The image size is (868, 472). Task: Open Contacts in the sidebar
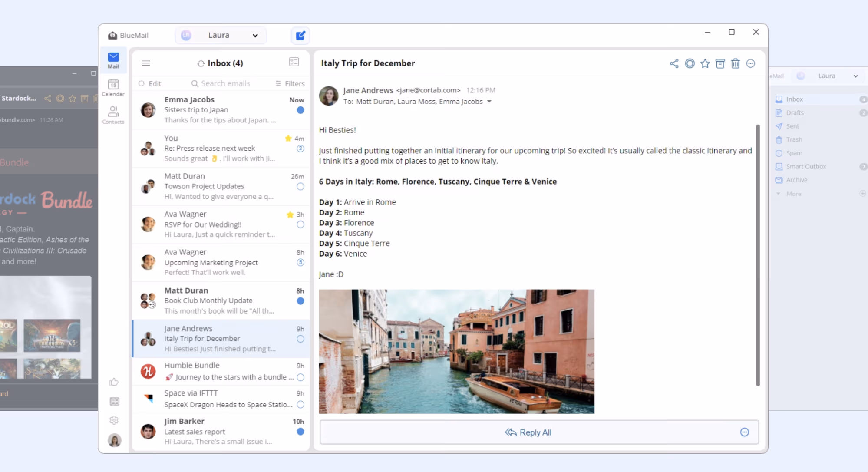click(x=113, y=115)
